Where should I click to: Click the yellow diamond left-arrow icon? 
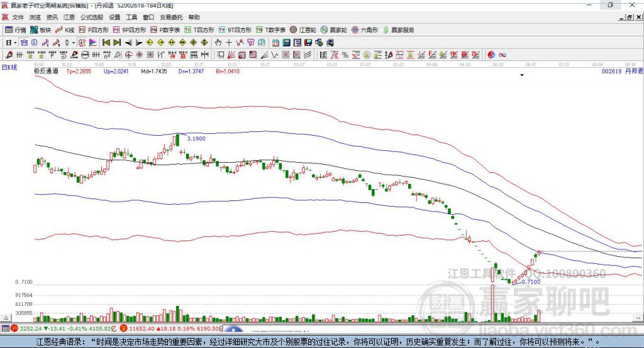(150, 43)
